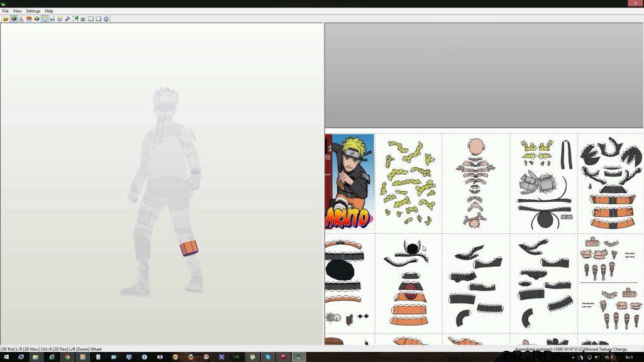Open a Pepakura model file

click(x=6, y=19)
